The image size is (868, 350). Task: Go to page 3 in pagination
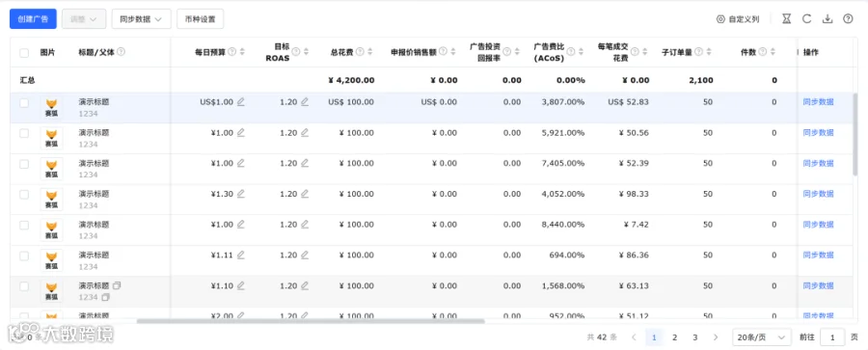[694, 337]
